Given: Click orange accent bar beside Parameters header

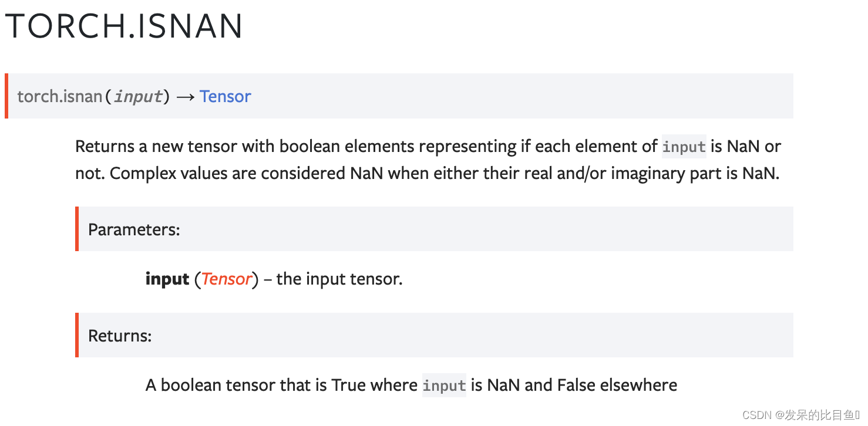Looking at the screenshot, I should click(77, 229).
